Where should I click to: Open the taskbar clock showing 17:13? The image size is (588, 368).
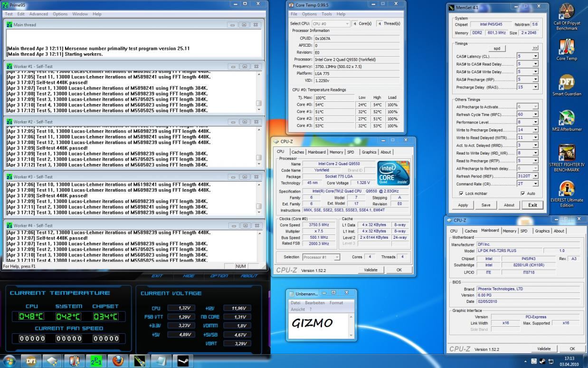[x=569, y=361]
